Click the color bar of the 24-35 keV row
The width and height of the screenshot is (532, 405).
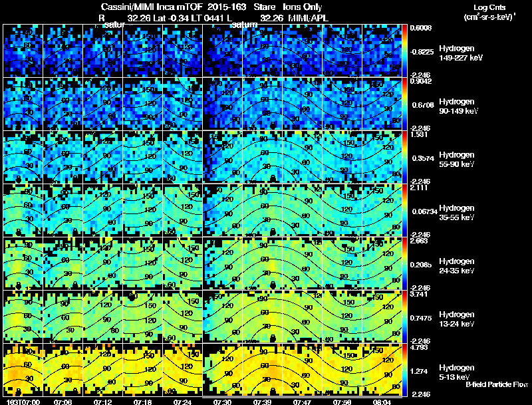[x=404, y=263]
